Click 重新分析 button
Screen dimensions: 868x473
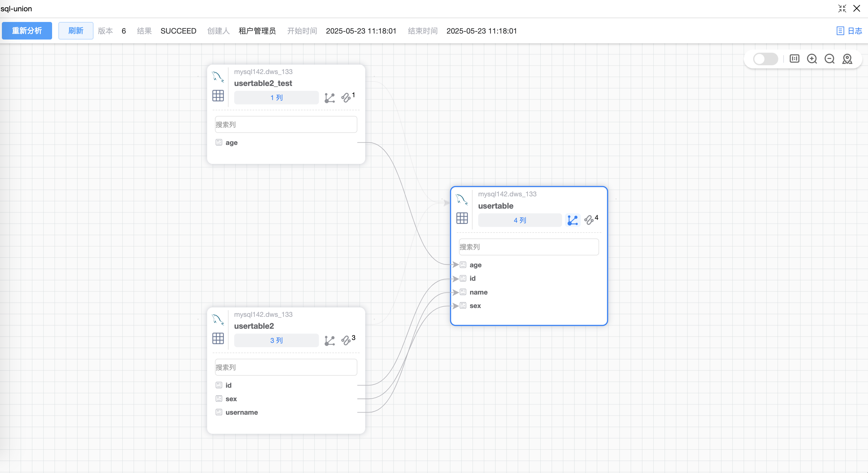[27, 31]
